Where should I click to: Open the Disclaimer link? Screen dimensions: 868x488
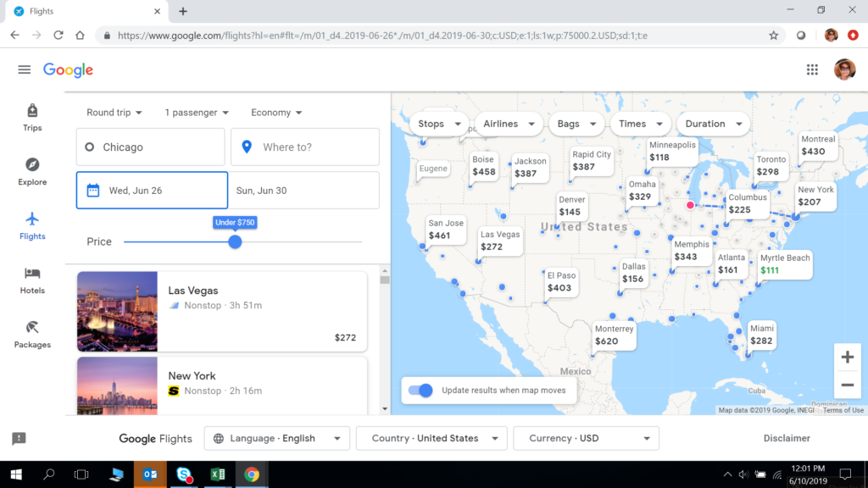pos(787,438)
